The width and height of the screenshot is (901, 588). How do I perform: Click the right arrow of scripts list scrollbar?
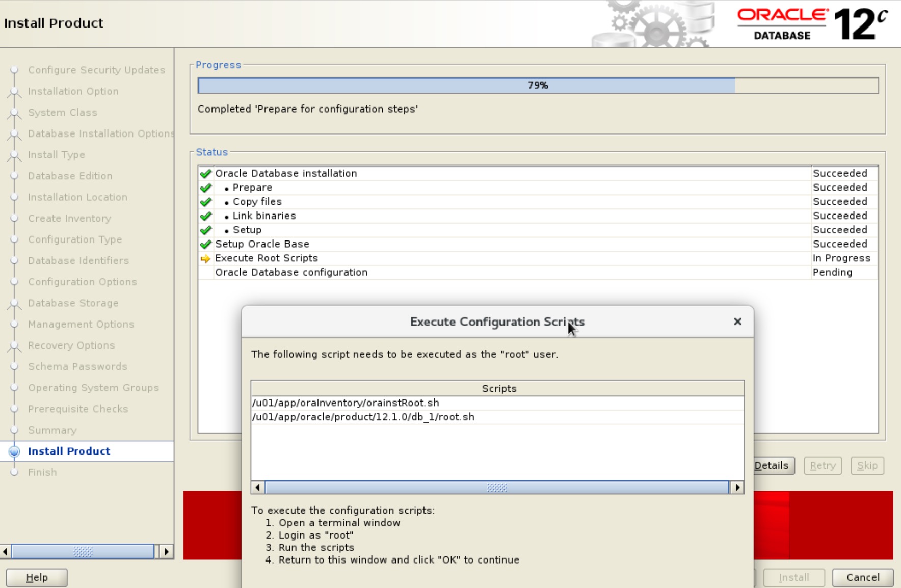[737, 488]
